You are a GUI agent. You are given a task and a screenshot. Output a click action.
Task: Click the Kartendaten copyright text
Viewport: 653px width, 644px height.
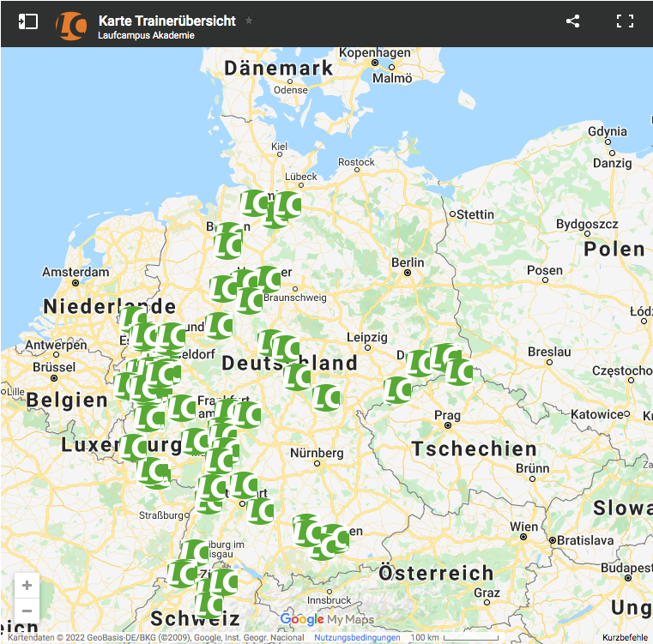[156, 637]
